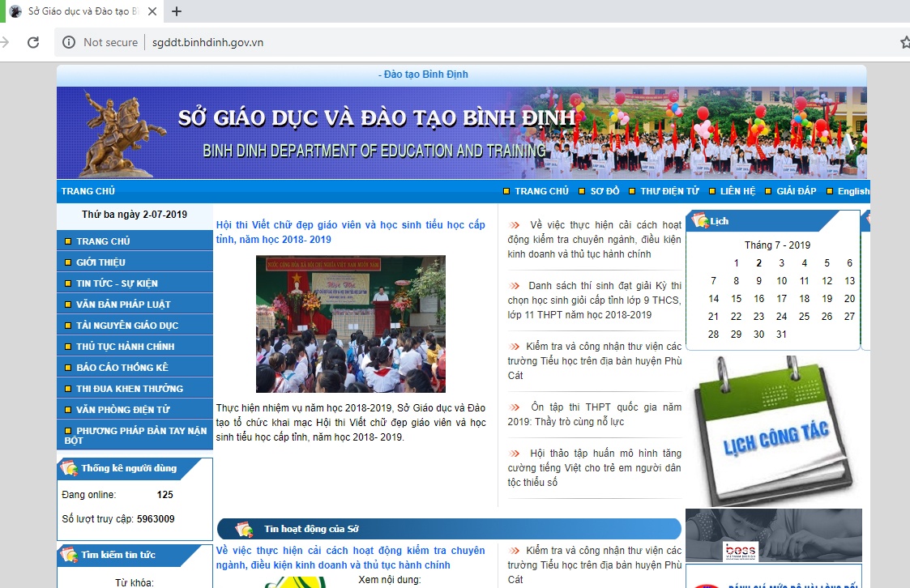Click the Lịch panel header icon
The image size is (910, 588).
point(699,219)
